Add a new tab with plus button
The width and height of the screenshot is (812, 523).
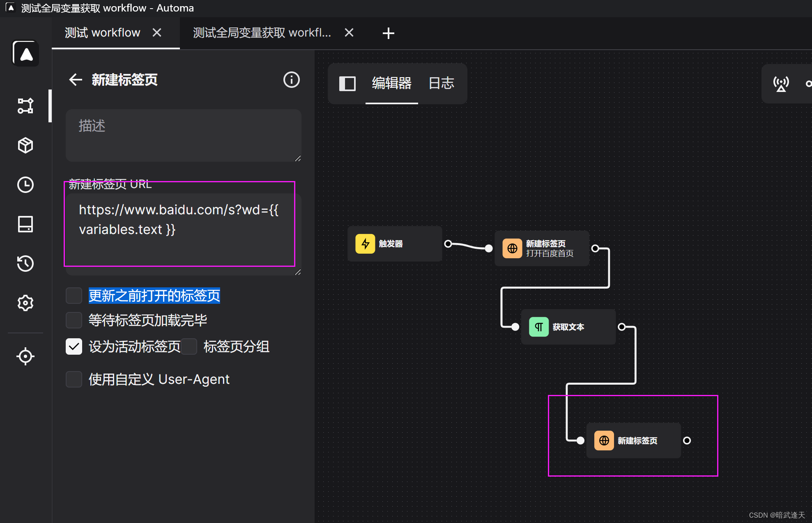(x=388, y=33)
